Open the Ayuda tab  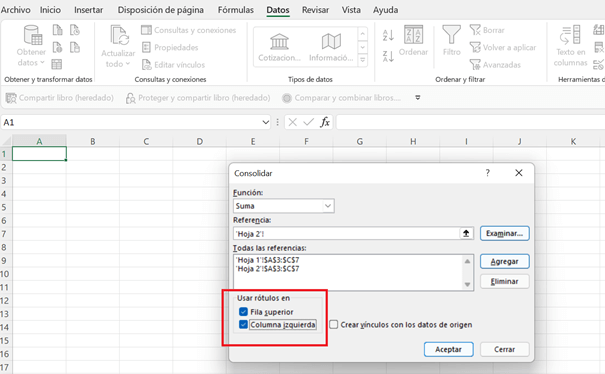click(x=385, y=10)
